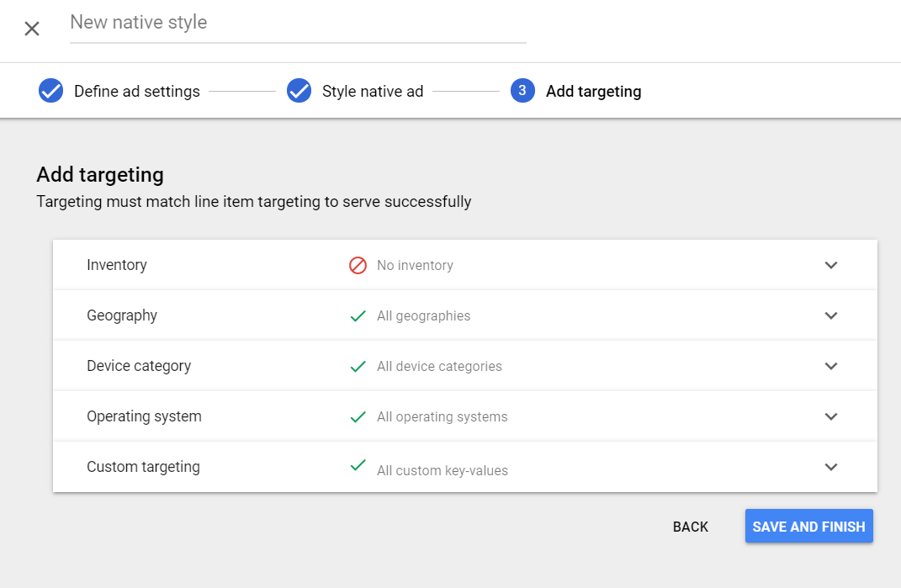This screenshot has height=588, width=901.
Task: Go to Style native ad step
Action: (x=372, y=92)
